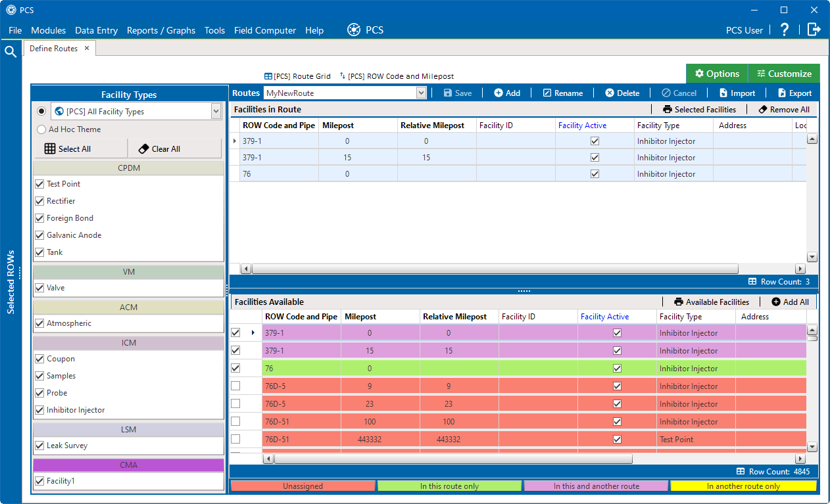Toggle Foreign Bond checkbox
Screen dimensions: 830x504
(39, 218)
